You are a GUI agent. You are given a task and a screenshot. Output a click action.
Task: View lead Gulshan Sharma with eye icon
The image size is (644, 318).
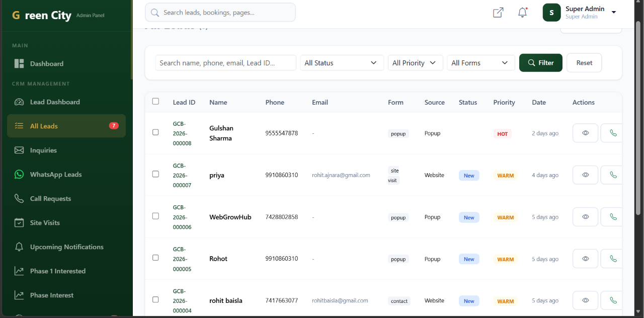click(x=585, y=133)
